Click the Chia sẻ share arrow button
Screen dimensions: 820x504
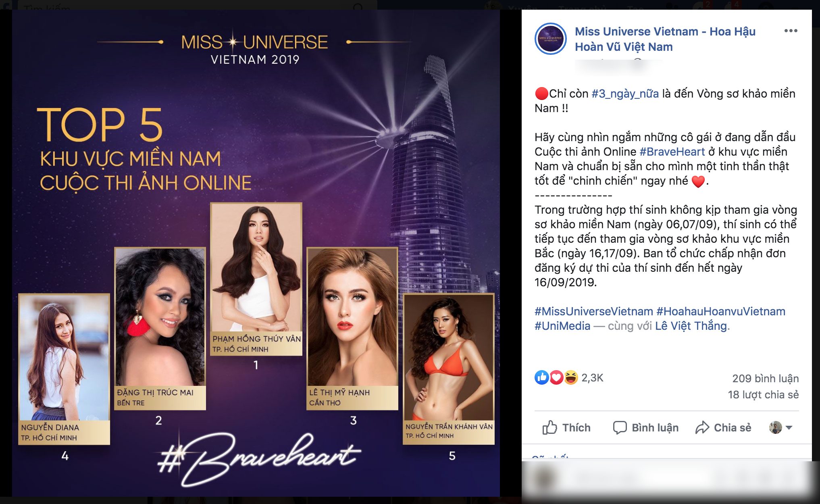coord(724,427)
